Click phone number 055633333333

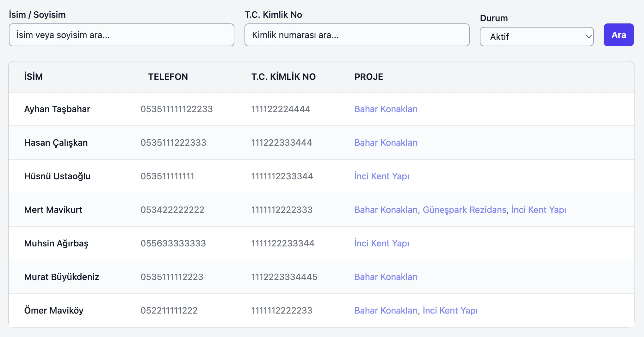(173, 243)
